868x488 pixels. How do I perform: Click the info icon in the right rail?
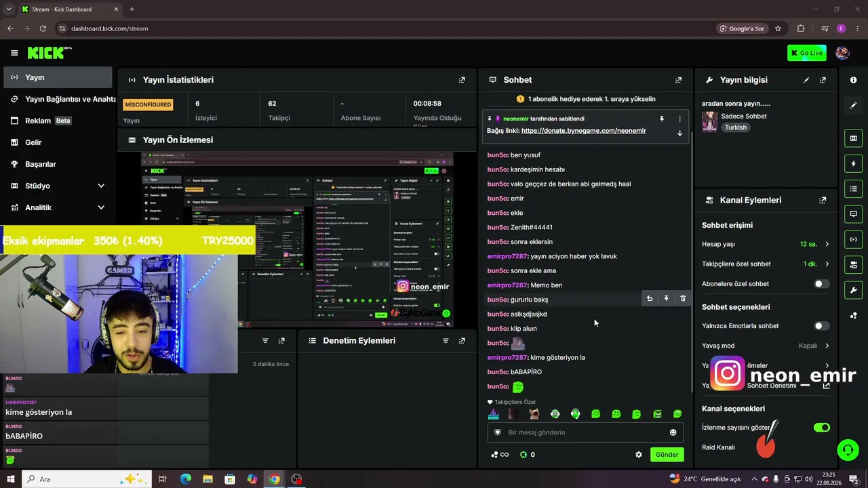point(853,80)
